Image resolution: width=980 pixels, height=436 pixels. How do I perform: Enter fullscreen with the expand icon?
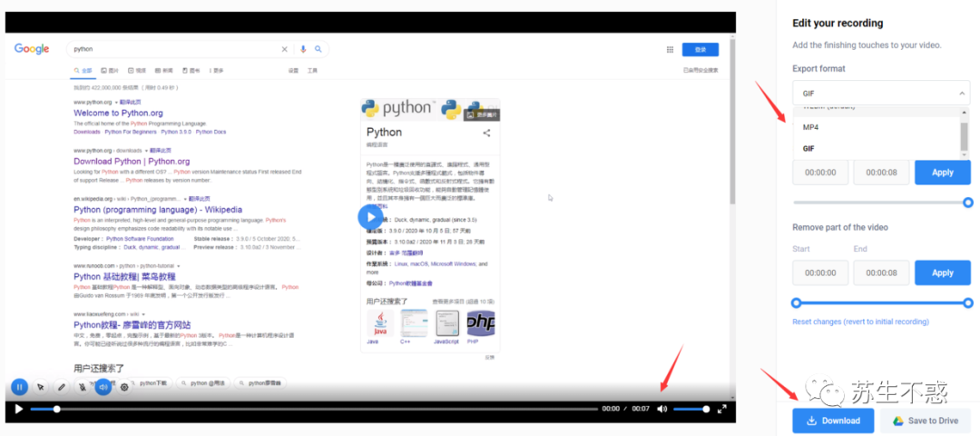click(722, 409)
